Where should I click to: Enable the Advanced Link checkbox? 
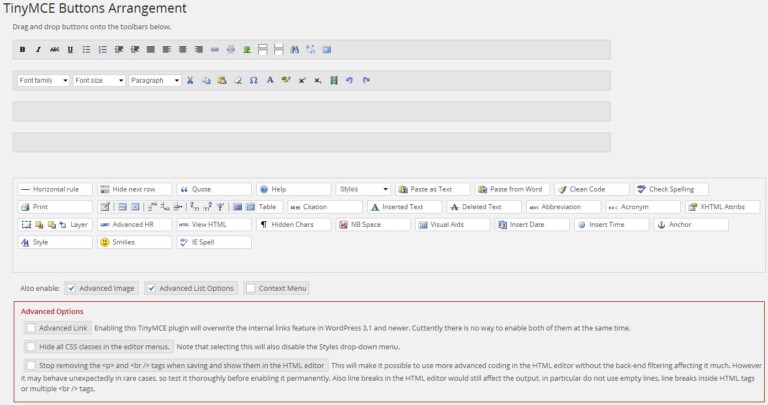[x=31, y=328]
